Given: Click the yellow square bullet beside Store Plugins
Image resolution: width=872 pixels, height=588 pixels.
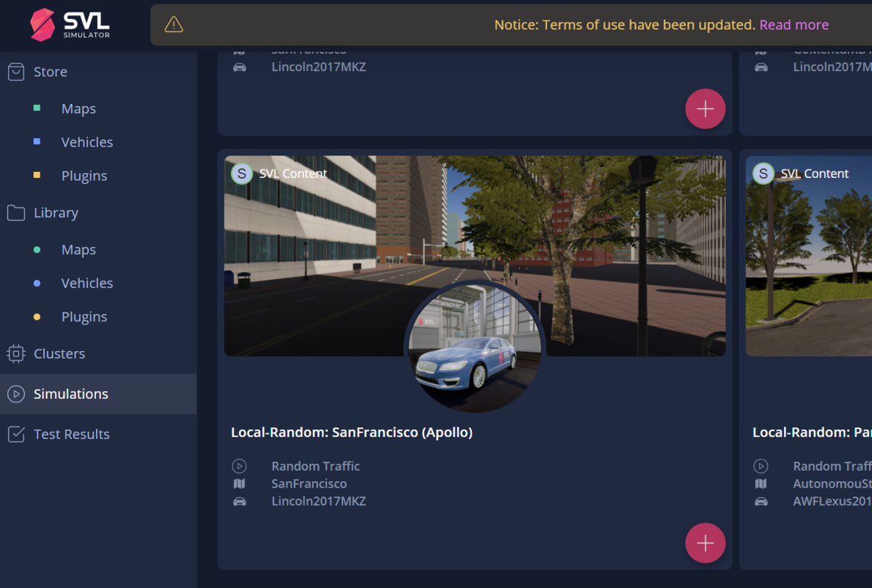Looking at the screenshot, I should coord(37,175).
